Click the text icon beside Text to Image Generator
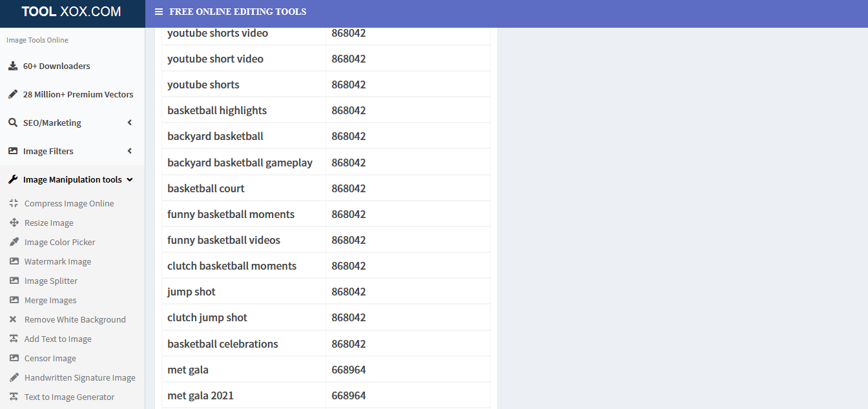 [14, 397]
